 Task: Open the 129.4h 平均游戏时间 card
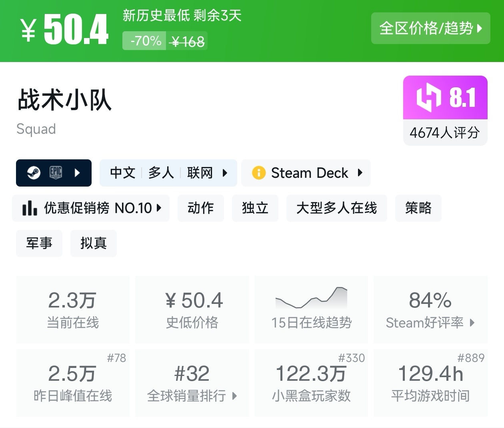[x=430, y=383]
